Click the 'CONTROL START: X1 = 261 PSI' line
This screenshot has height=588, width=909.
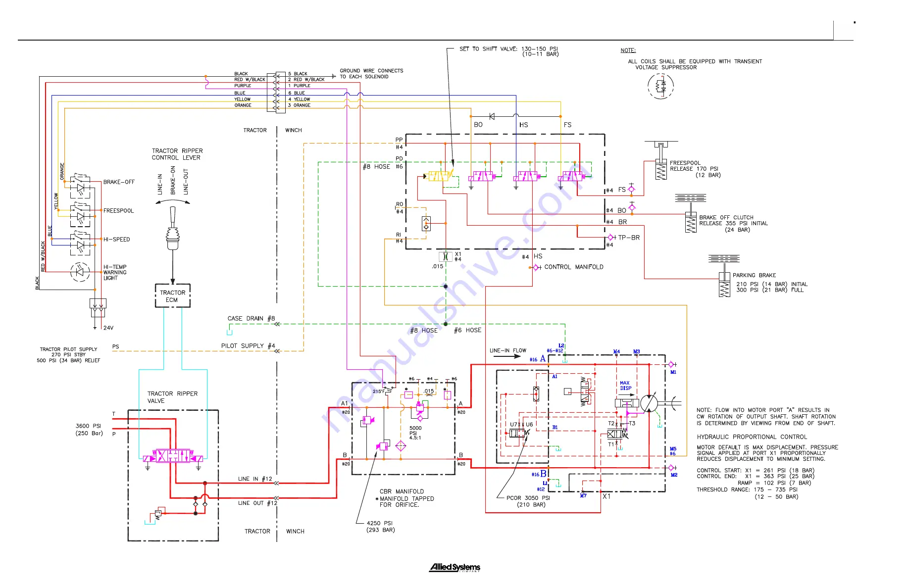756,471
